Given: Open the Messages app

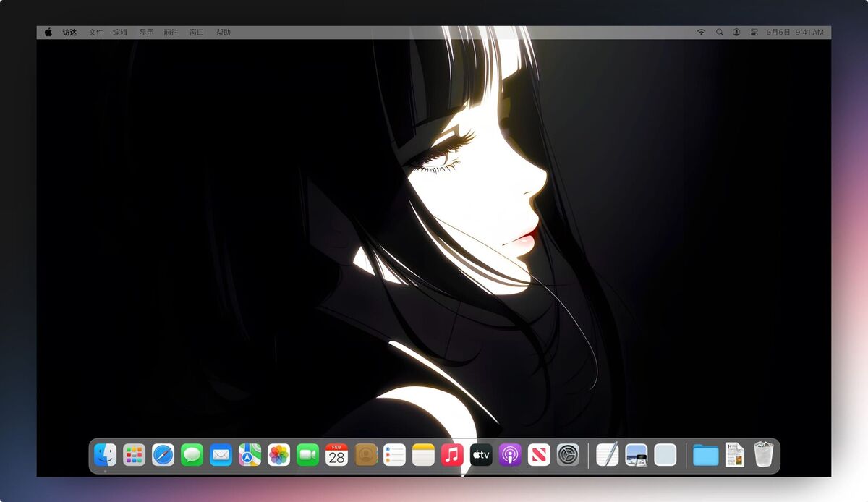Looking at the screenshot, I should [x=192, y=455].
